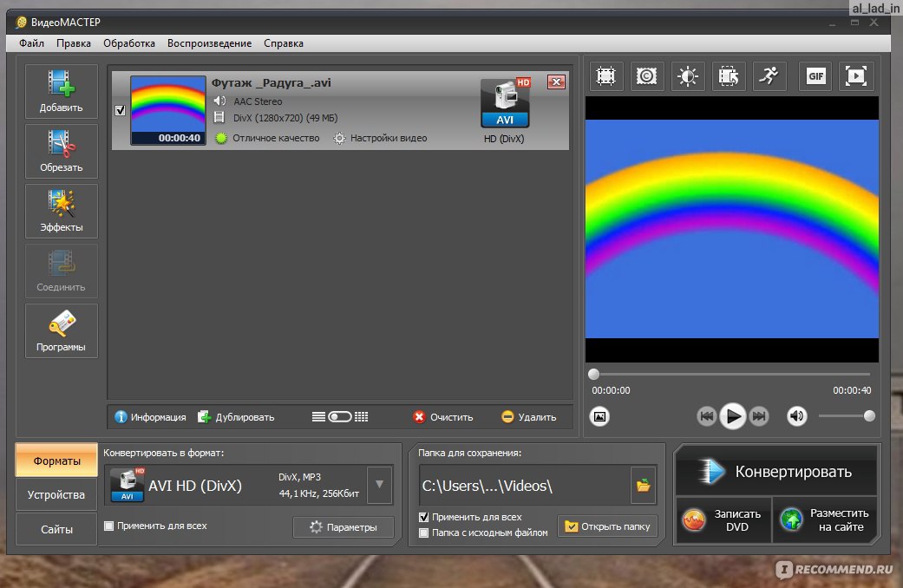Screen dimensions: 903x588
Task: Open the Trim tool (Обрезать)
Action: (x=61, y=150)
